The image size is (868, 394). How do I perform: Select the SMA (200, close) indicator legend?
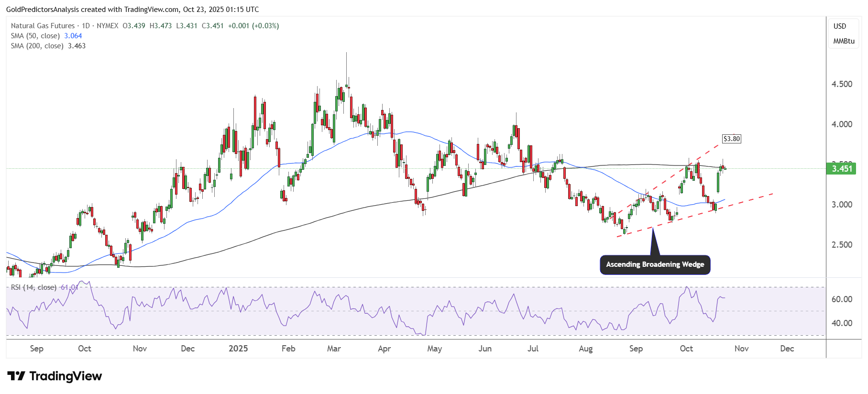tap(48, 46)
